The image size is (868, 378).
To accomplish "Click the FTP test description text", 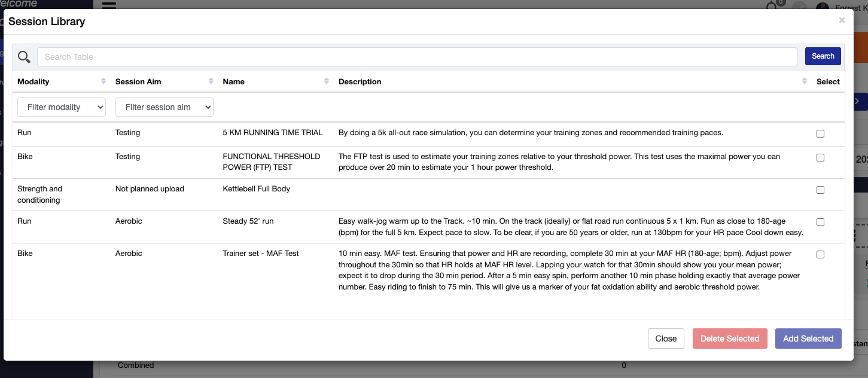I will (x=559, y=162).
